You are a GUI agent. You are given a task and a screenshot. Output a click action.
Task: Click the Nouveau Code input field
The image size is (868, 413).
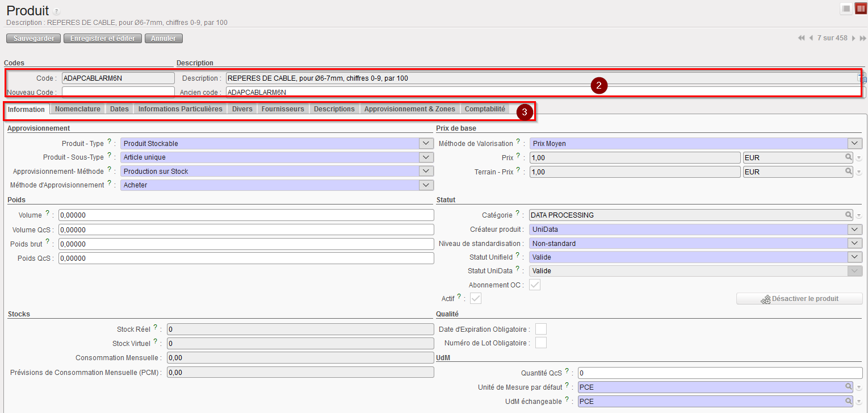118,91
